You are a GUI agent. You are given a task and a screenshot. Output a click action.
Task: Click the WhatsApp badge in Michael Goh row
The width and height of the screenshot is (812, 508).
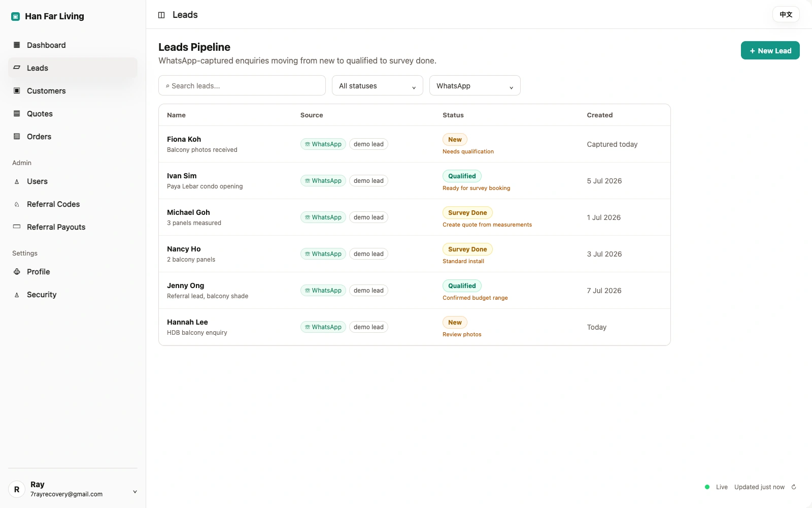323,217
